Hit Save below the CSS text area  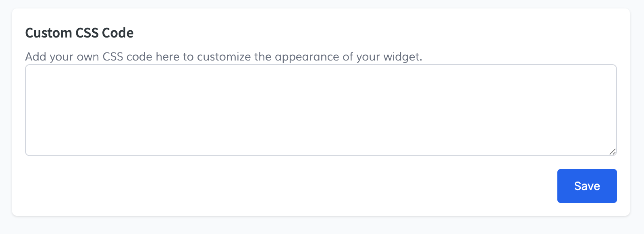(x=587, y=186)
